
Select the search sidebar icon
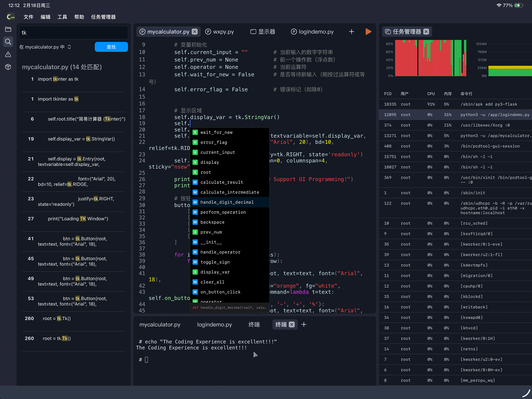[x=8, y=42]
